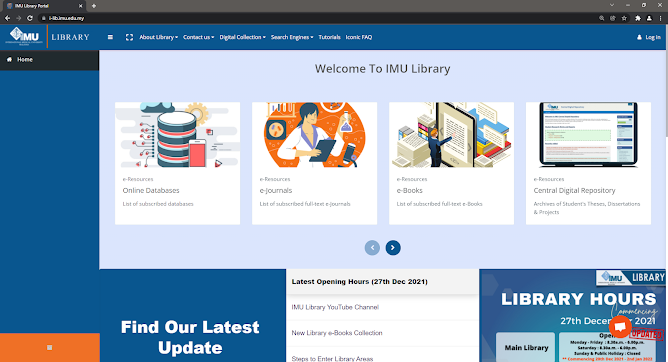Open the Chrome three-dot menu
This screenshot has width=668, height=362.
(661, 18)
